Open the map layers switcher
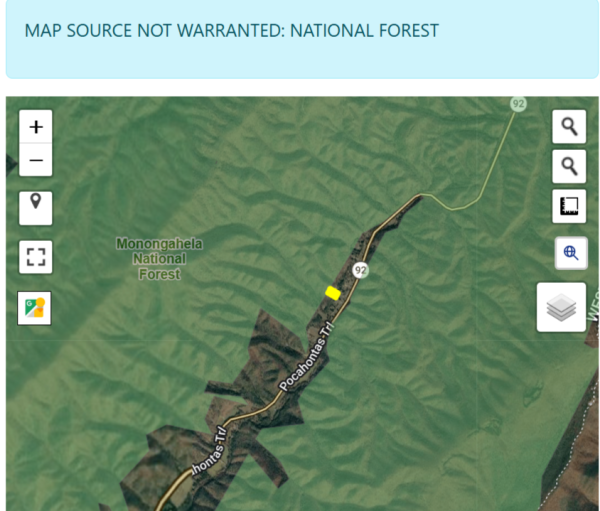The height and width of the screenshot is (511, 600). [x=561, y=307]
